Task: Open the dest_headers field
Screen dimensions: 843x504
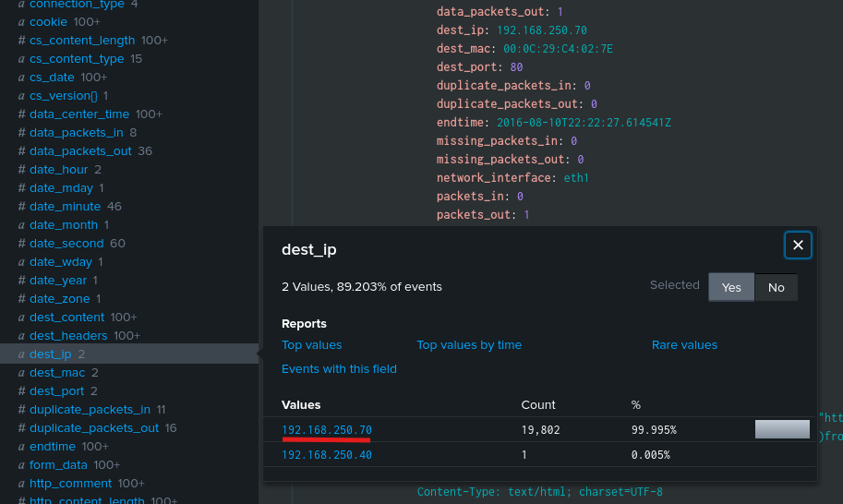Action: pyautogui.click(x=68, y=336)
